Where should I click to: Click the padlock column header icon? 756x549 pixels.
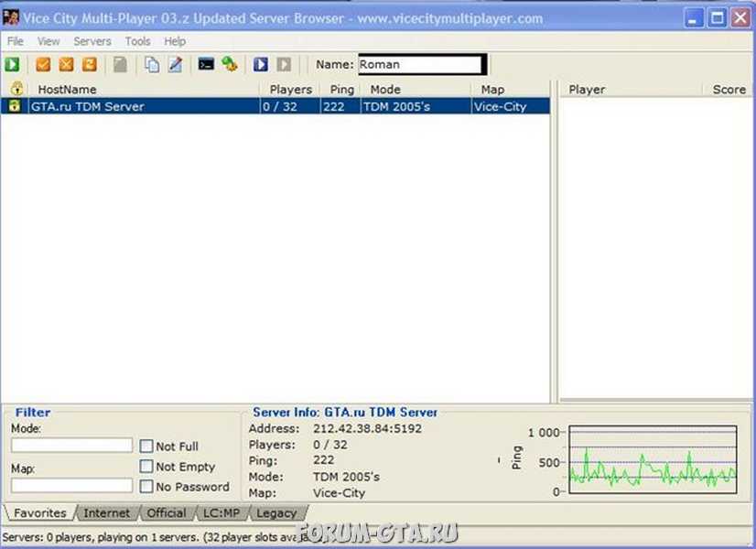pos(16,89)
